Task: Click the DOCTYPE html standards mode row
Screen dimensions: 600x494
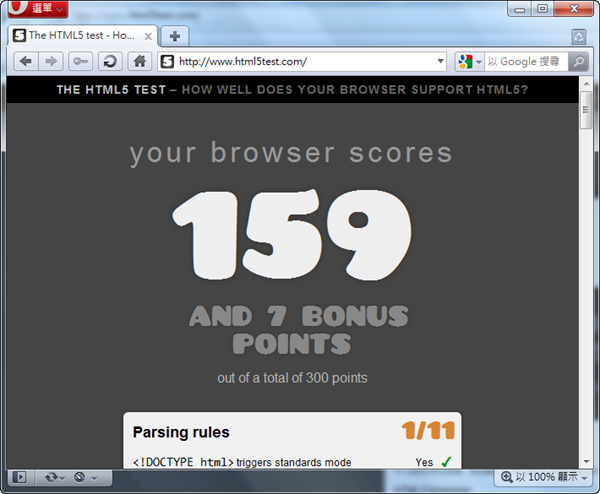Action: point(292,462)
